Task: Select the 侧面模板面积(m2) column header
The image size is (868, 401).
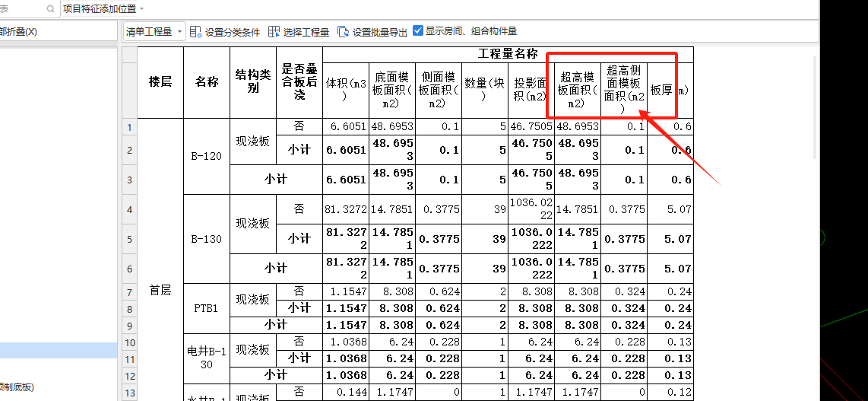Action: pyautogui.click(x=439, y=91)
